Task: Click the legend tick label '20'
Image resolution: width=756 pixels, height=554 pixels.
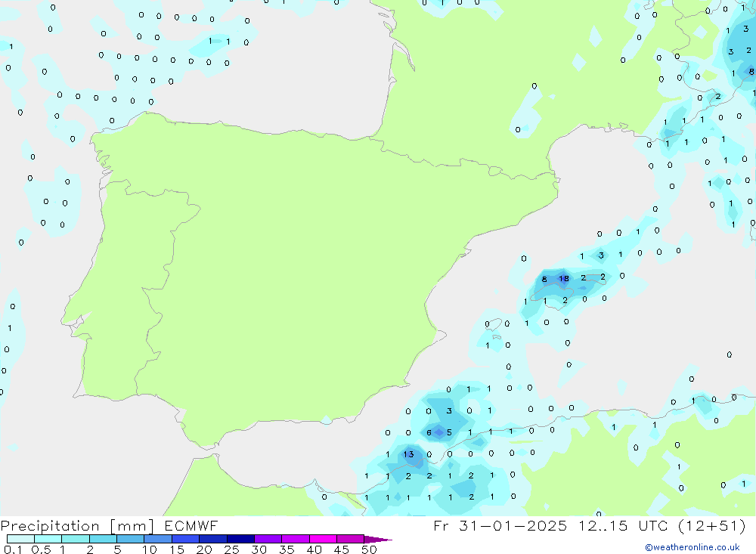Action: coord(204,549)
